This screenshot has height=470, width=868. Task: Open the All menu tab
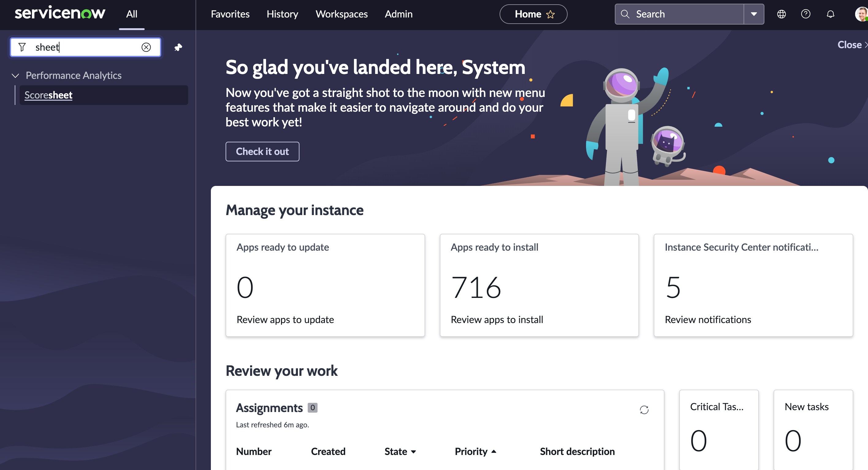(x=132, y=14)
